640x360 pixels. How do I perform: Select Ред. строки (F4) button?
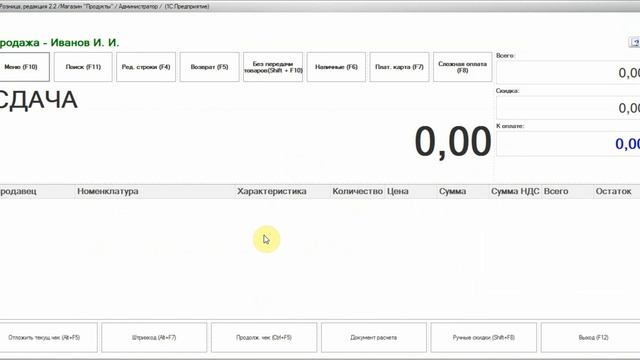(146, 67)
